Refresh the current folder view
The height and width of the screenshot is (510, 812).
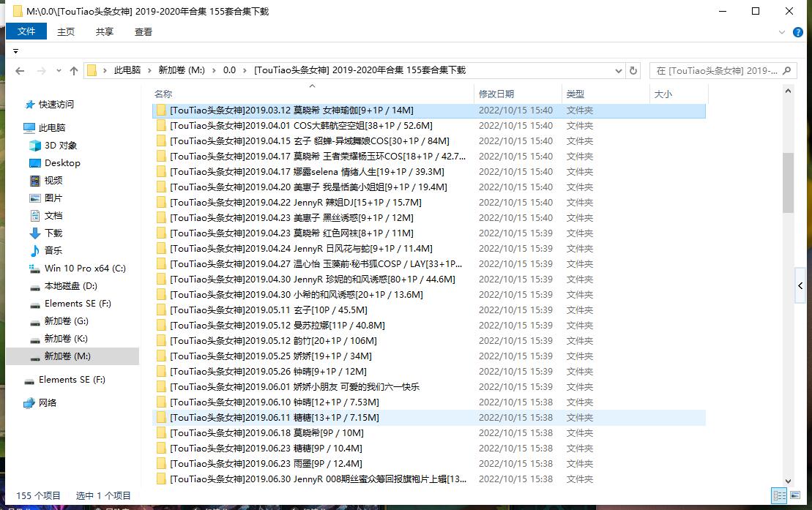coord(633,70)
